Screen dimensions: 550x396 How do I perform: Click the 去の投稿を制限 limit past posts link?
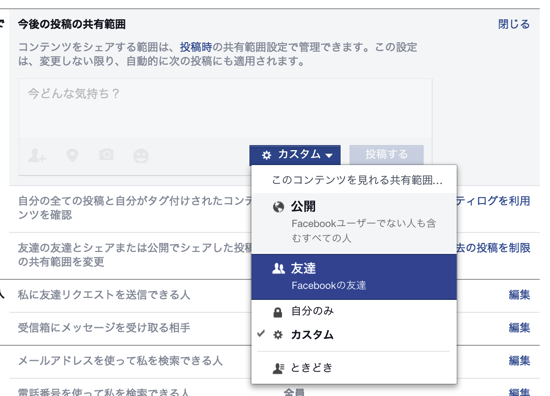tap(493, 248)
